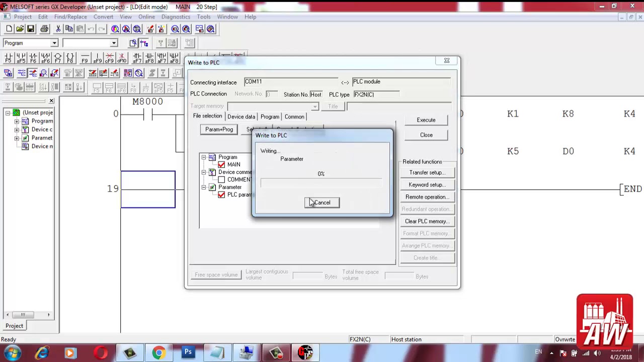Open Google Chrome from the taskbar
This screenshot has width=644, height=362.
pos(158,353)
